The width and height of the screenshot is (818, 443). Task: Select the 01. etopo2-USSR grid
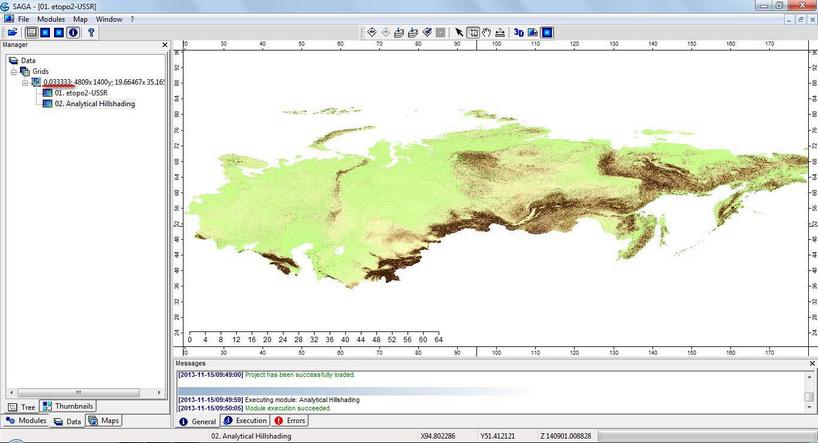click(80, 93)
